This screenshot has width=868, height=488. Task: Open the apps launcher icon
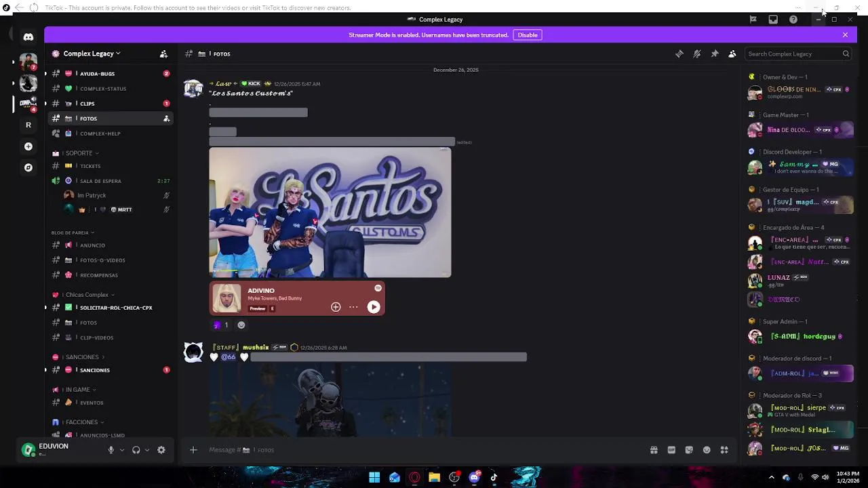(x=724, y=450)
